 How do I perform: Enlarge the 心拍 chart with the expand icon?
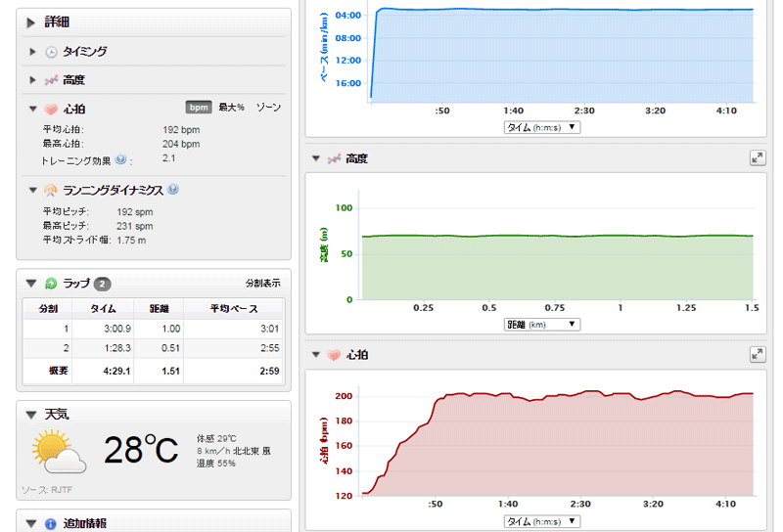pyautogui.click(x=757, y=354)
